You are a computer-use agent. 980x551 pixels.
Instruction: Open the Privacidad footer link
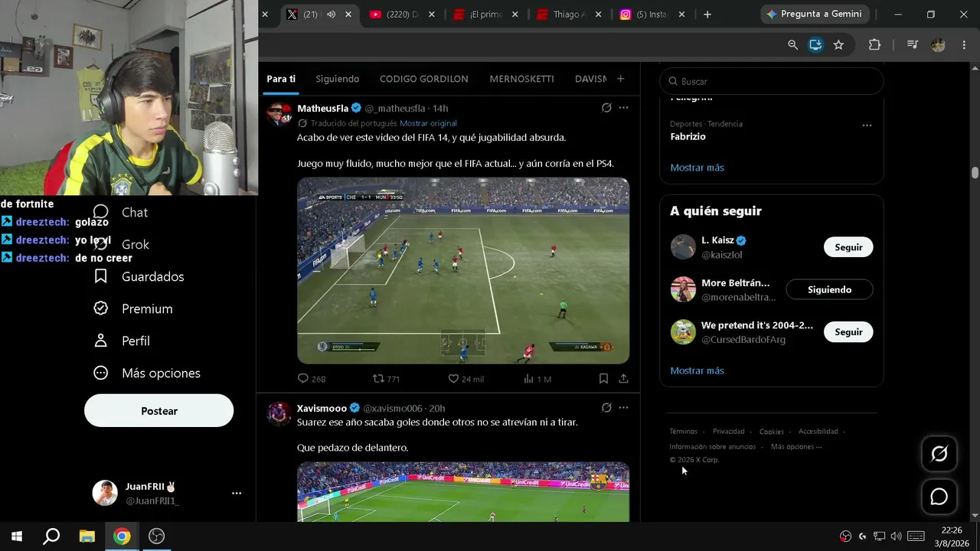click(729, 432)
